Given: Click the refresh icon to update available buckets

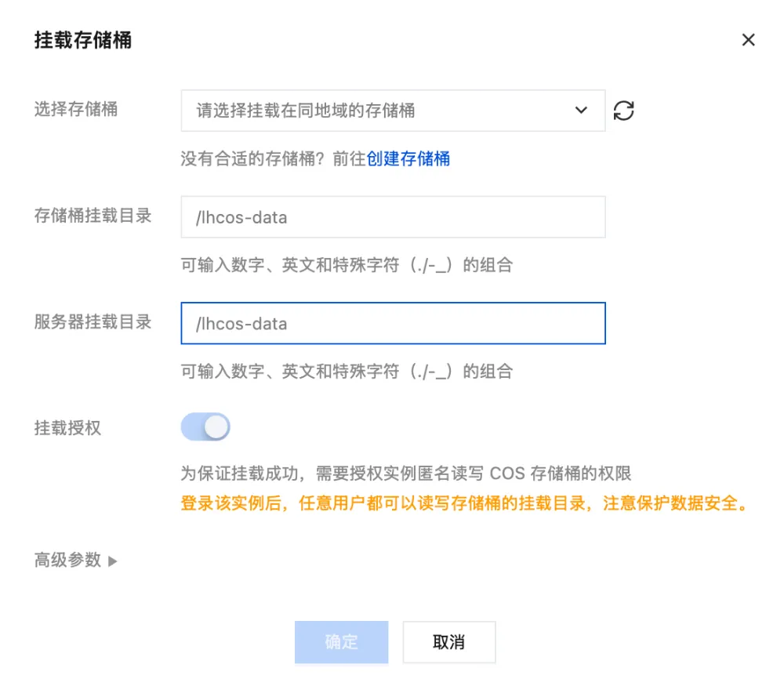Looking at the screenshot, I should click(x=625, y=111).
